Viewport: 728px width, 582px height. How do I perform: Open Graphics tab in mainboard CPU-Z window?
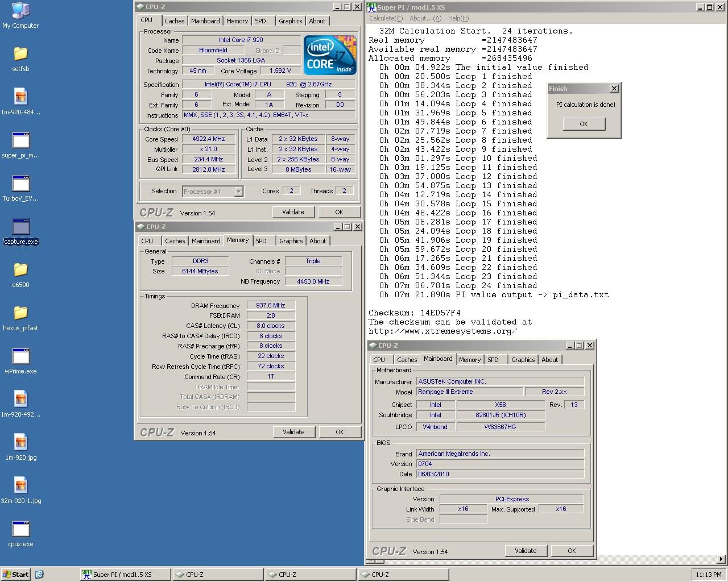pos(523,360)
